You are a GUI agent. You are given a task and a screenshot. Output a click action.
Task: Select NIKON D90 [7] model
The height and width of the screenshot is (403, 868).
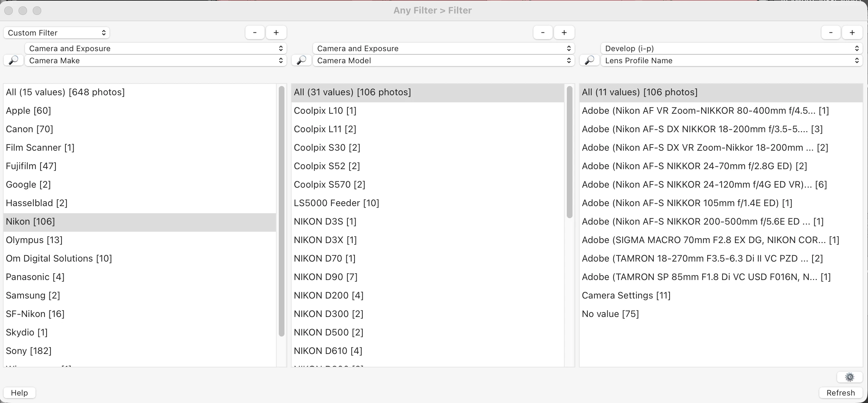click(428, 277)
